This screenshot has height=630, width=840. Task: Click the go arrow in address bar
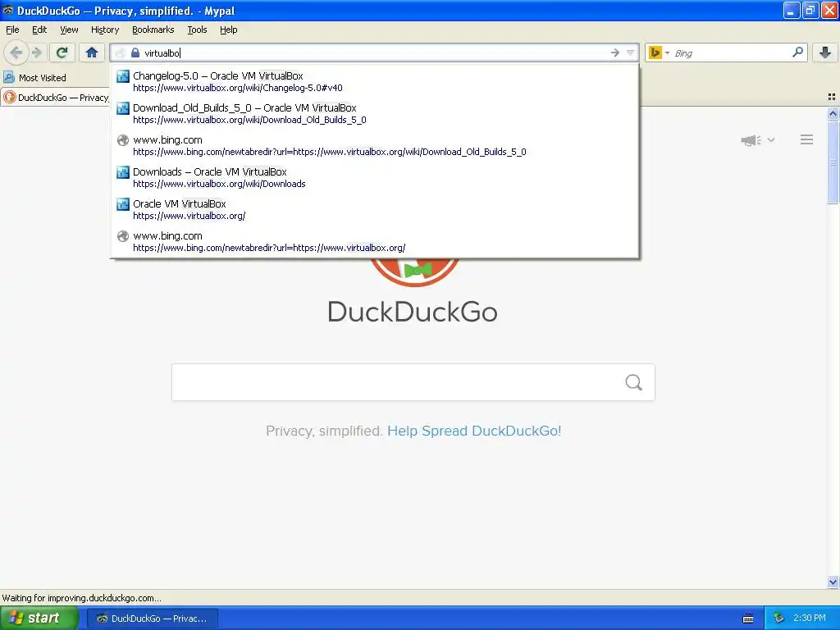point(614,52)
